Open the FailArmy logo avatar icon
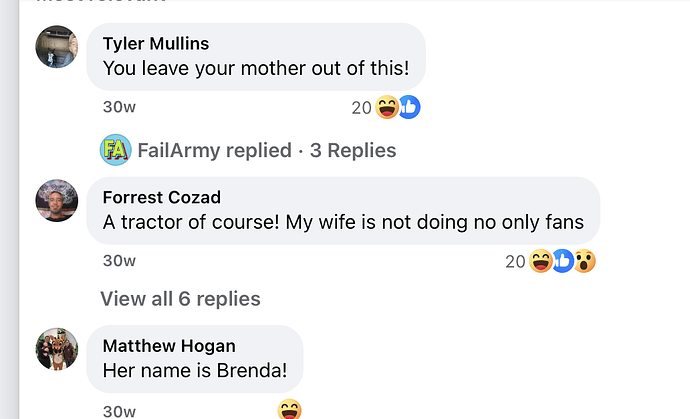The height and width of the screenshot is (419, 690). (x=115, y=150)
